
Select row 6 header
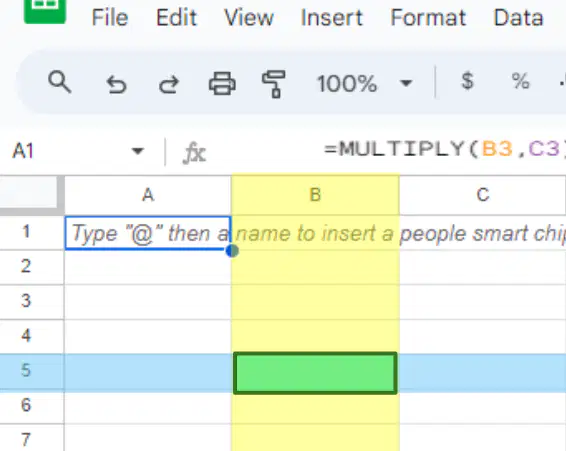click(x=32, y=406)
